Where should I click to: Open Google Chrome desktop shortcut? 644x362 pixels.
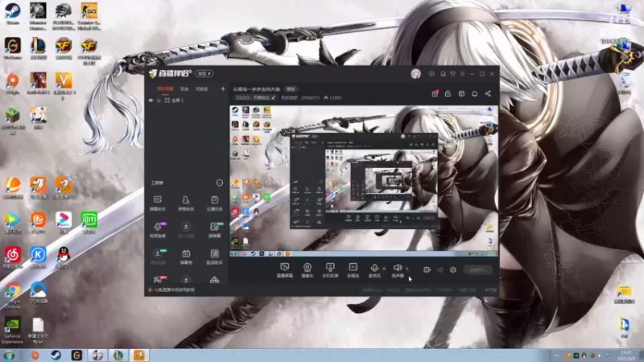[13, 295]
